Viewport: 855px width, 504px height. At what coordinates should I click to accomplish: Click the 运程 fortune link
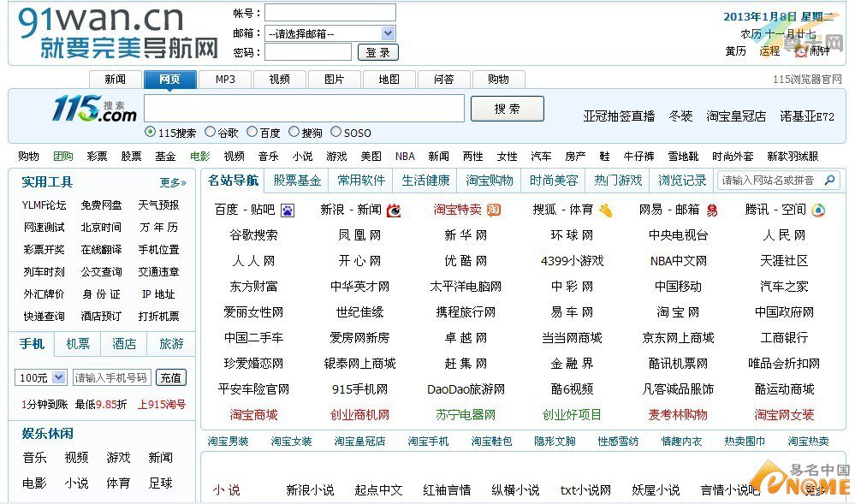point(769,50)
